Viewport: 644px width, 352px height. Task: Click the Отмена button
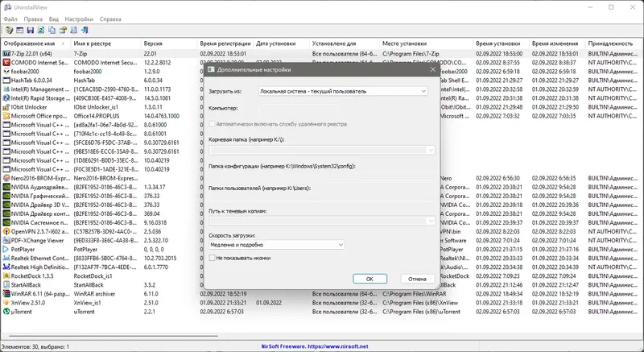coord(417,279)
